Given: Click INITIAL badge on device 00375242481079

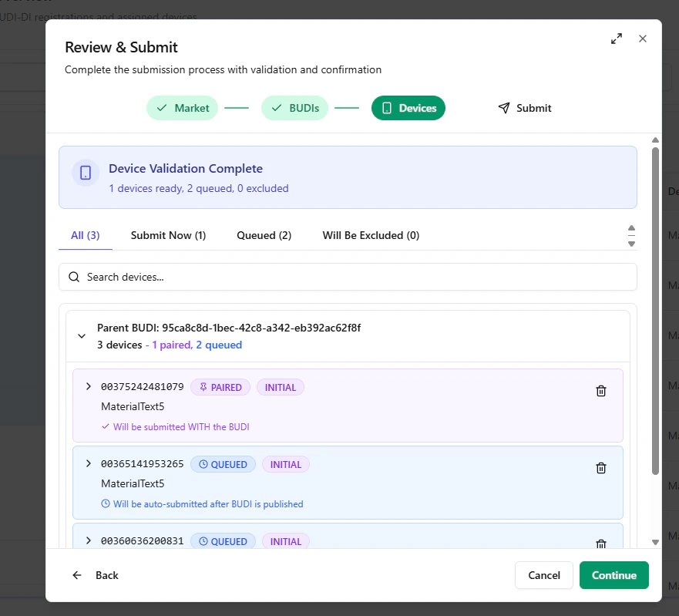Looking at the screenshot, I should pos(281,387).
